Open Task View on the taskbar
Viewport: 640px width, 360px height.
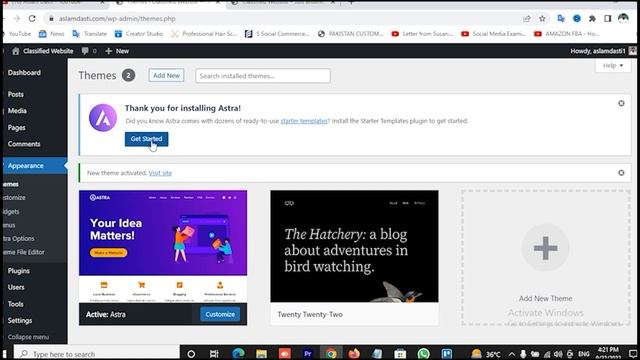(x=214, y=354)
